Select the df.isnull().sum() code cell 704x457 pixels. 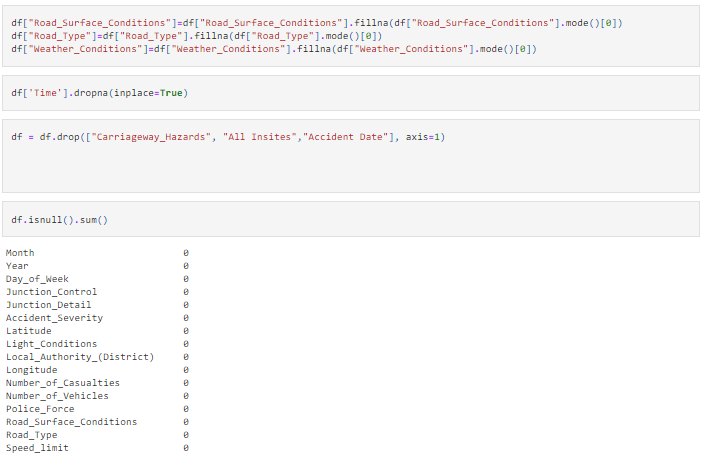pos(351,219)
